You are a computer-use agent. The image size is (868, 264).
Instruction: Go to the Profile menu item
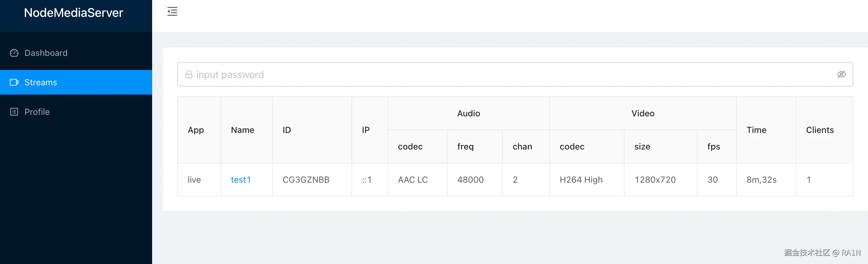coord(37,112)
